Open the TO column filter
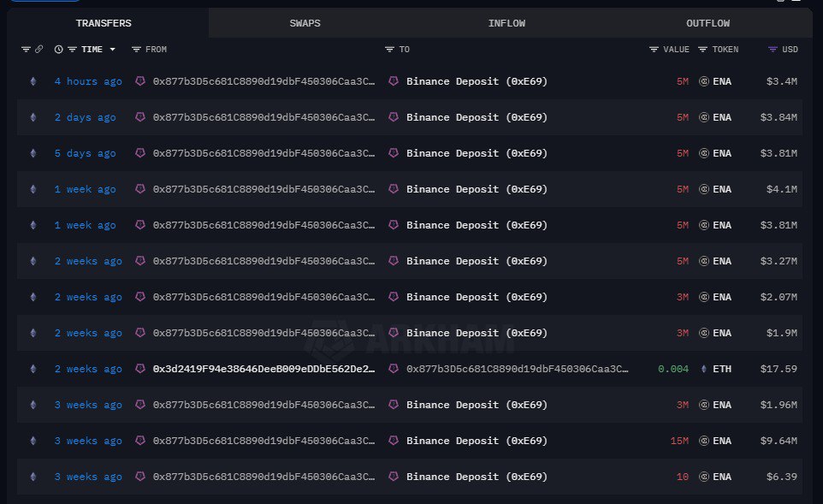This screenshot has width=823, height=504. tap(389, 50)
